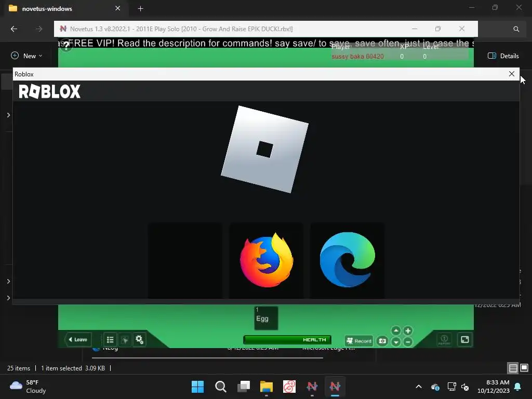Click the novetus-windows tab title
The height and width of the screenshot is (399, 532).
(47, 9)
